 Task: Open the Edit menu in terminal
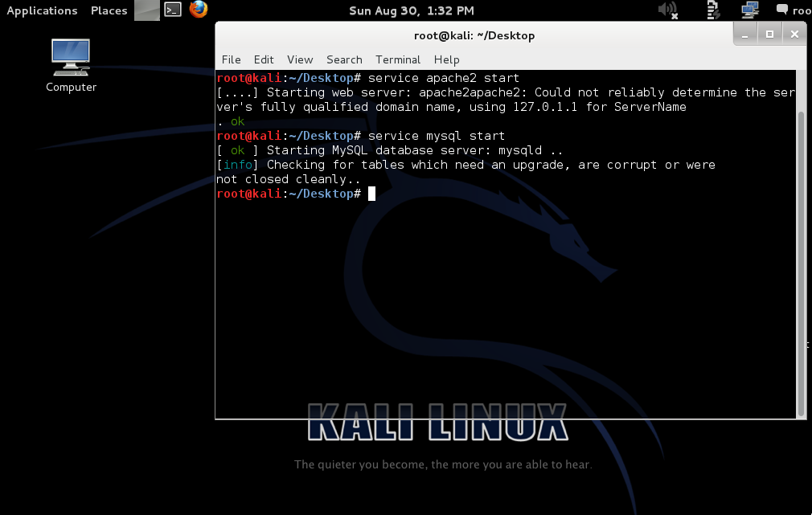click(x=264, y=59)
